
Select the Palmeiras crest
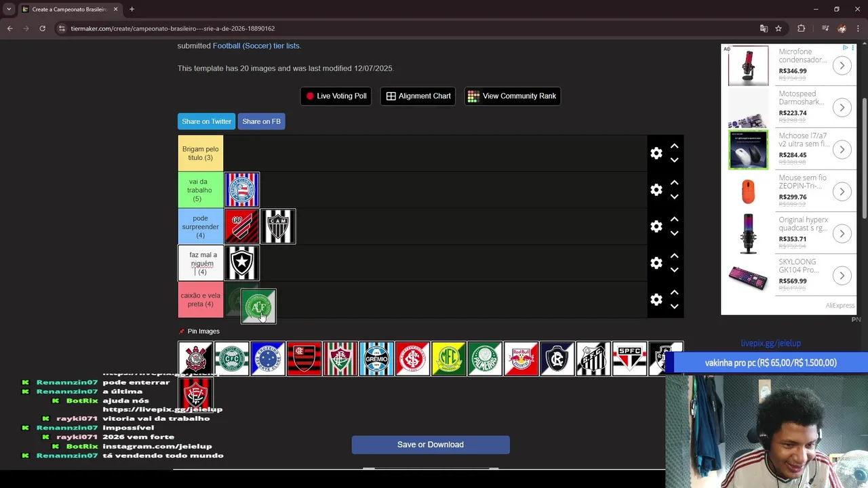click(485, 359)
